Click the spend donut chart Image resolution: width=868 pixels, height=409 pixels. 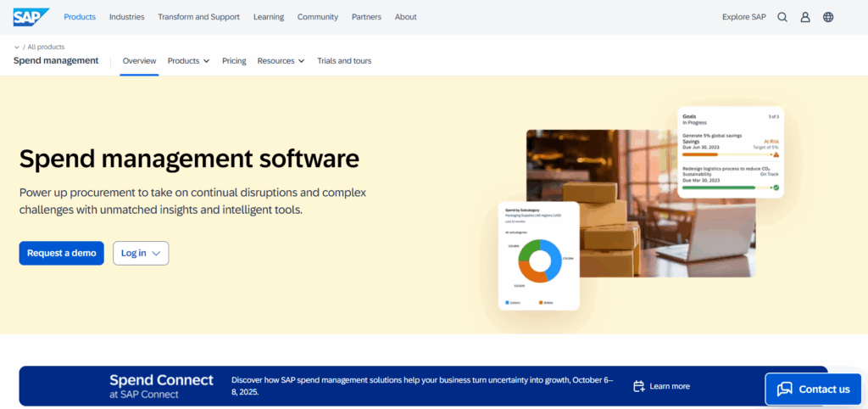(x=540, y=261)
